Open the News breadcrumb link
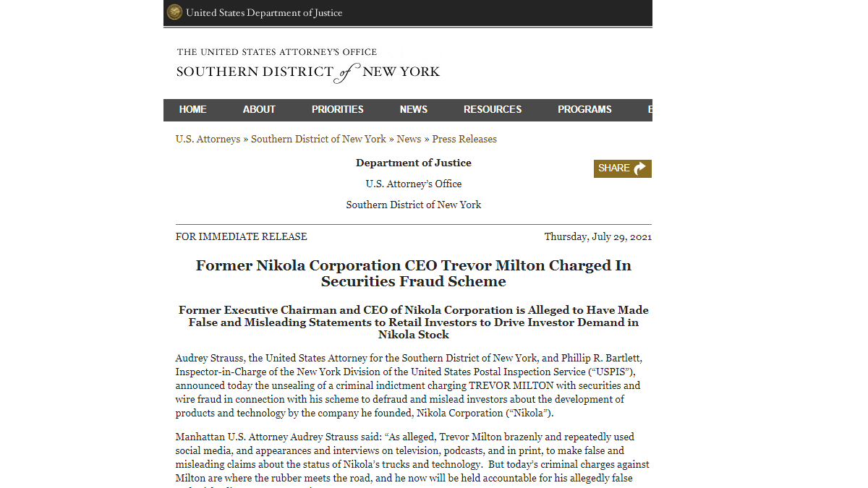The image size is (868, 488). tap(409, 139)
